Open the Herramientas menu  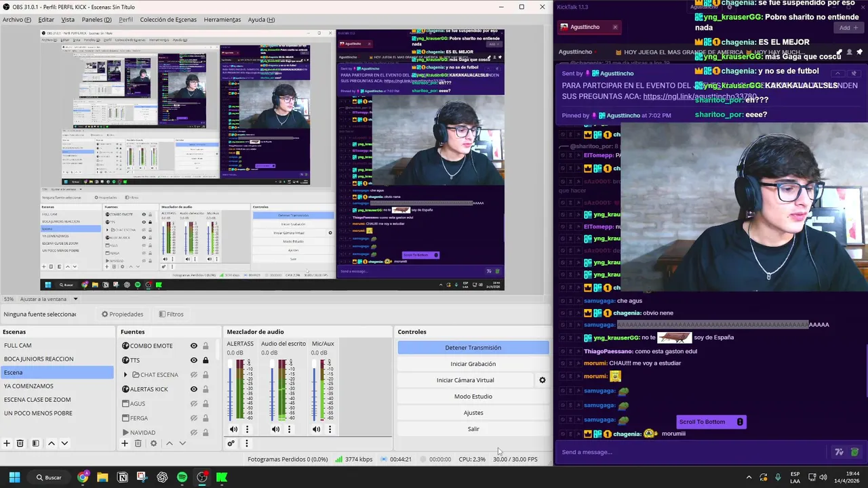[x=222, y=20]
